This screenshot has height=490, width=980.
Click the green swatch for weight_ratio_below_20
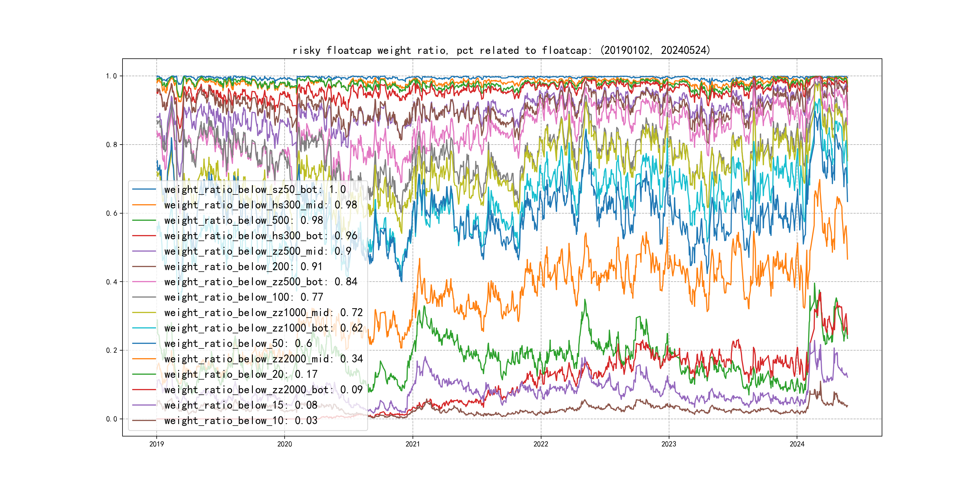click(x=144, y=374)
